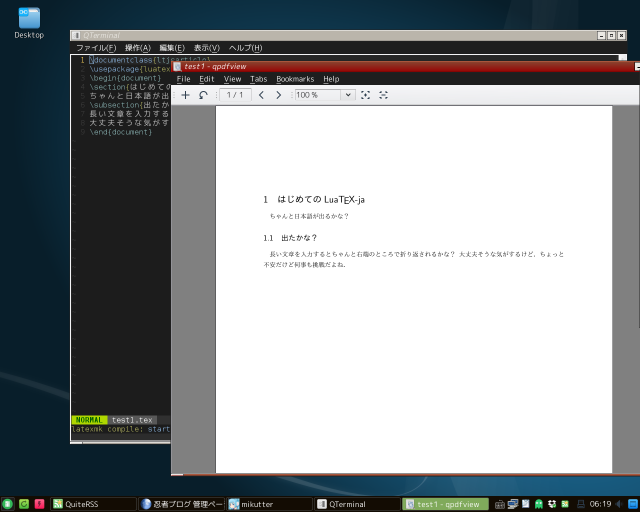Switch to QuiteRSS in the taskbar
Screen dimensions: 640x512
[x=93, y=504]
